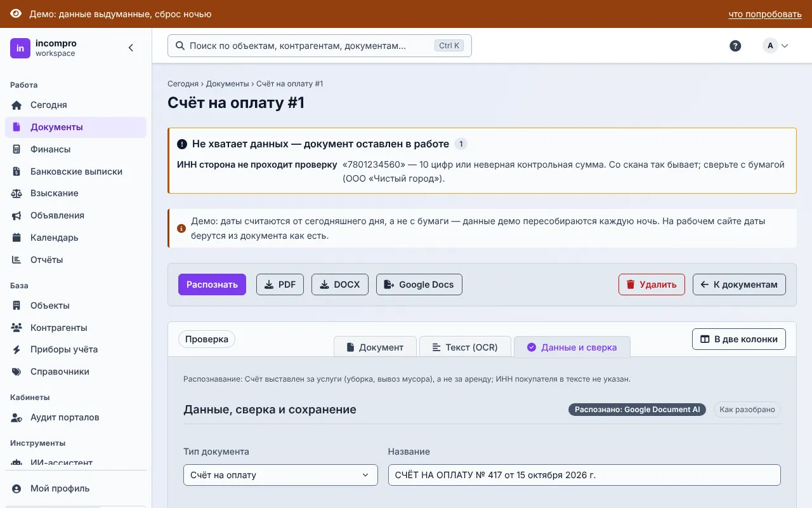
Task: Export the document to Google Docs
Action: (419, 284)
